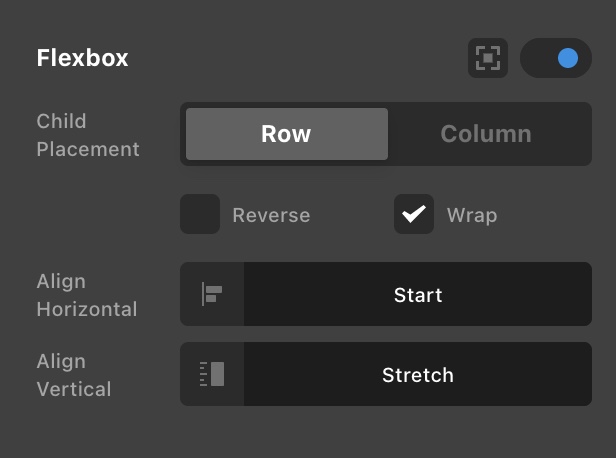The height and width of the screenshot is (458, 616).
Task: Open the Align Vertical Stretch dropdown
Action: (418, 374)
